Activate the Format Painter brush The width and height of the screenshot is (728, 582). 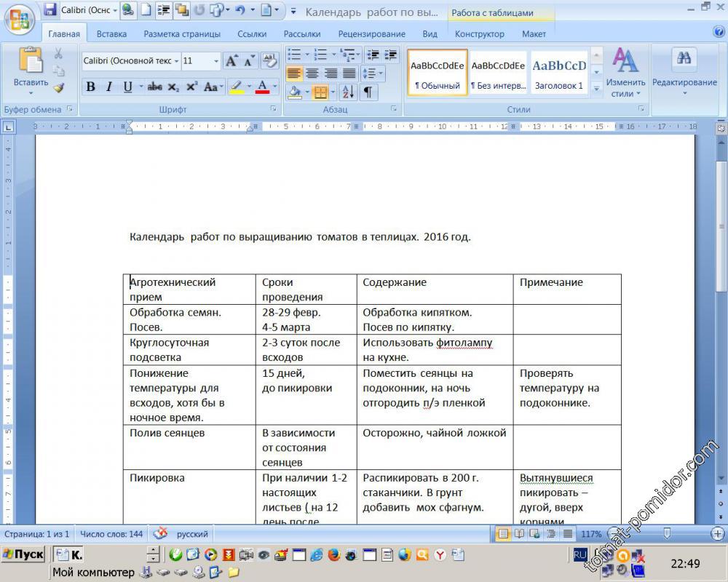[58, 87]
